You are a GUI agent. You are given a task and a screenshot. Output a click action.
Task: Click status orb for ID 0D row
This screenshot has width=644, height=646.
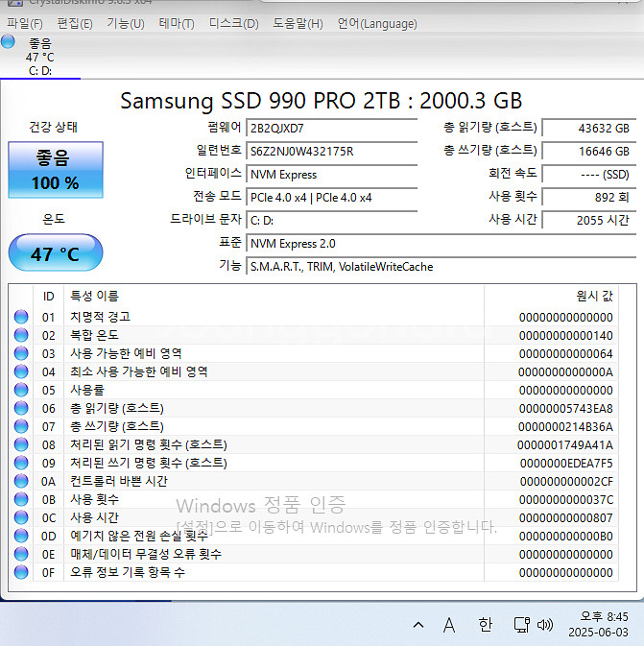point(21,536)
